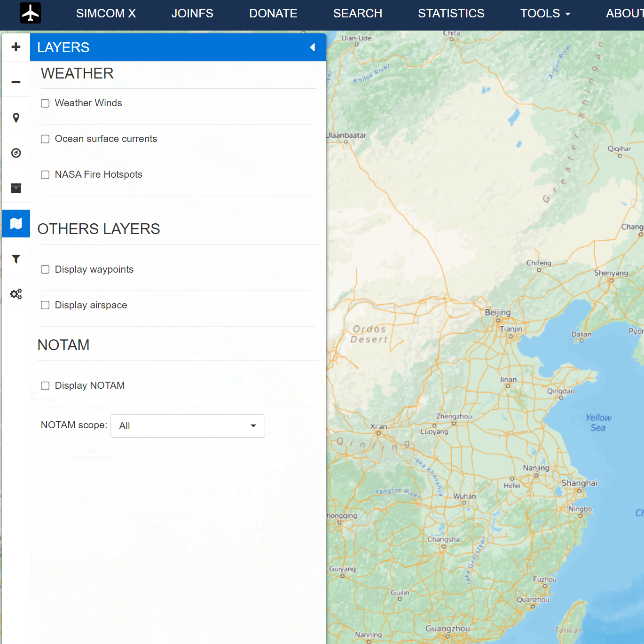This screenshot has height=644, width=644.
Task: Toggle Ocean surface currents layer
Action: [x=45, y=139]
